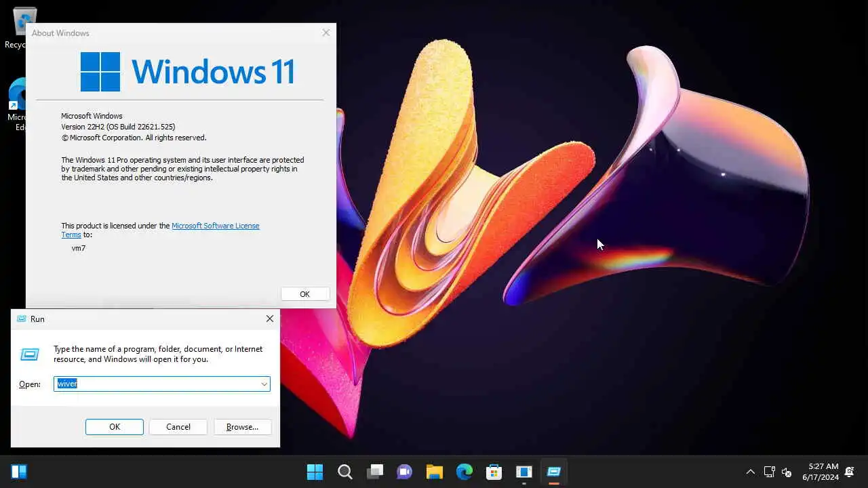Switch to the Run app in taskbar
Viewport: 868px width, 488px height.
point(553,472)
